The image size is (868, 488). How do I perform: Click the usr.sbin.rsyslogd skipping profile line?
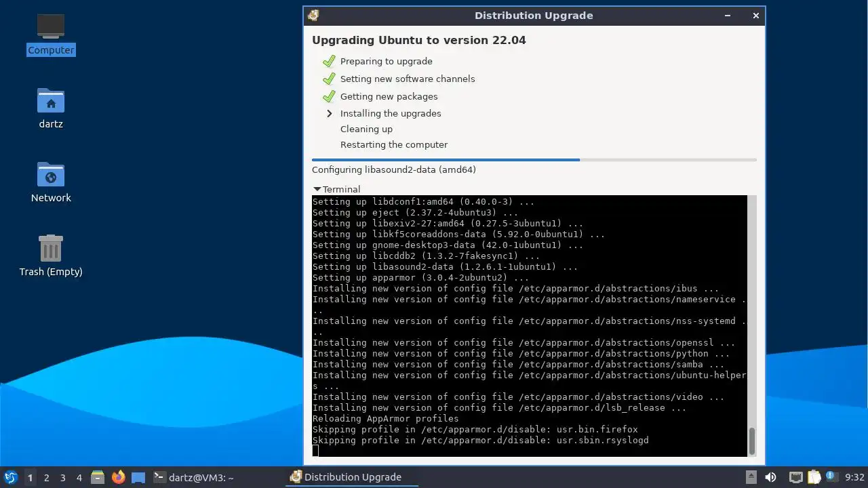(481, 440)
